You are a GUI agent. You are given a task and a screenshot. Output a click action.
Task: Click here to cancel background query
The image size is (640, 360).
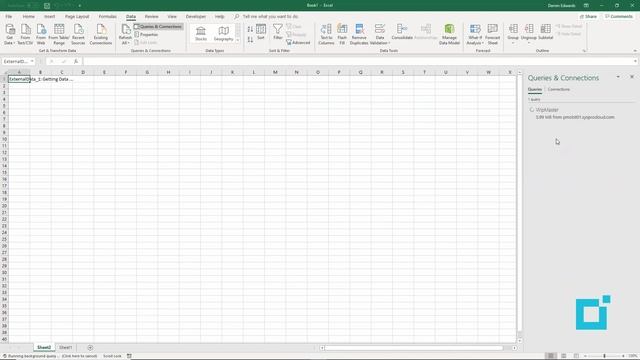pyautogui.click(x=80, y=356)
